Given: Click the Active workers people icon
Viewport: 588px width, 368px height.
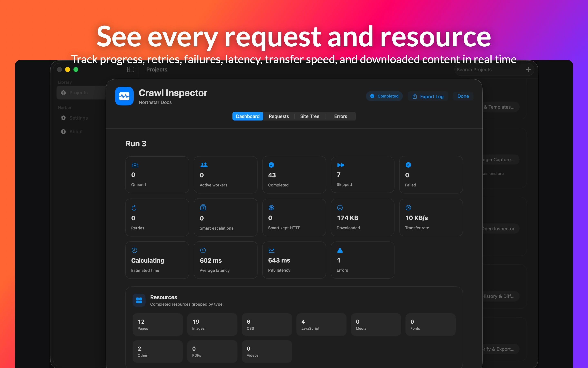Looking at the screenshot, I should (x=204, y=165).
